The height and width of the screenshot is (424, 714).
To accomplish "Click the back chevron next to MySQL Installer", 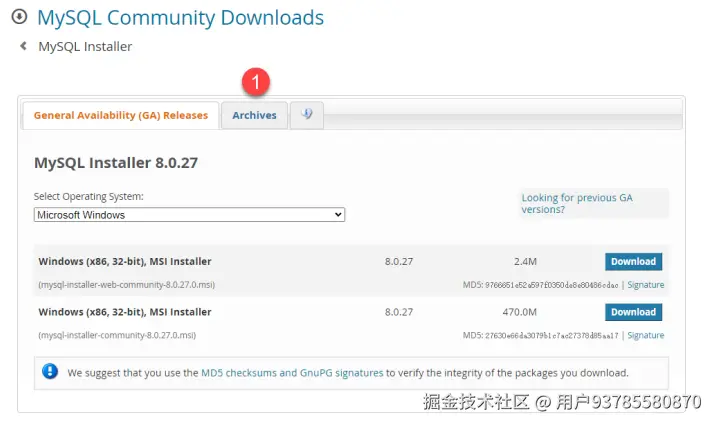I will (23, 46).
